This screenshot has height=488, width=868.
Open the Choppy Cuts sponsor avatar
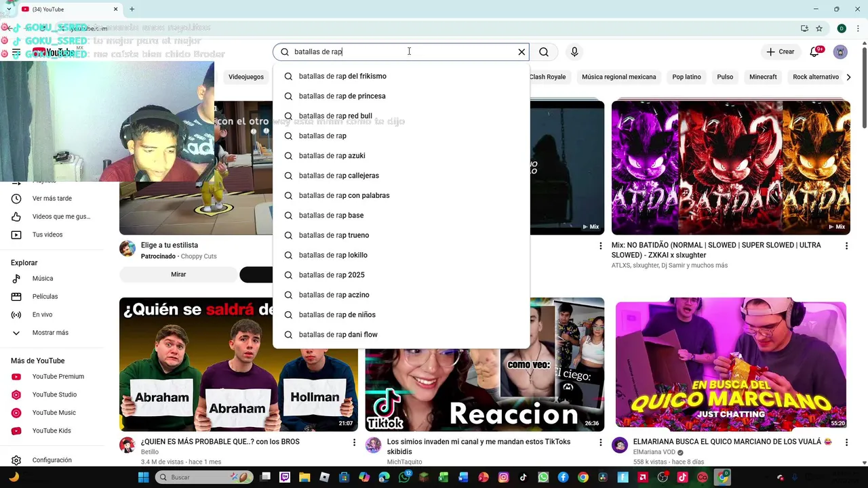(127, 249)
